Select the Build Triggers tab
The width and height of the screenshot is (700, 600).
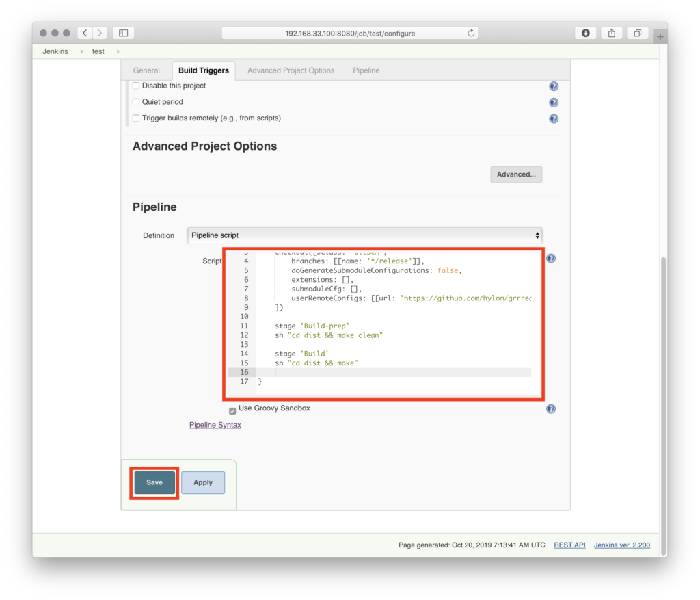(x=204, y=70)
